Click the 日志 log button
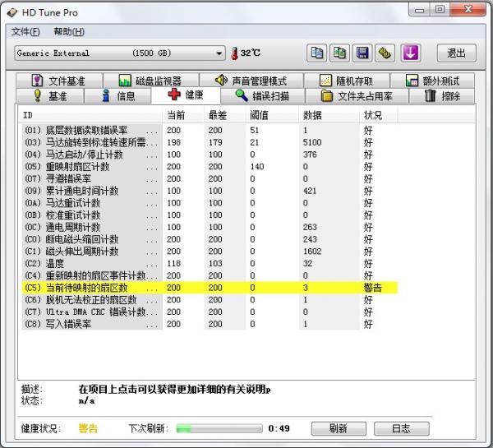 (402, 428)
